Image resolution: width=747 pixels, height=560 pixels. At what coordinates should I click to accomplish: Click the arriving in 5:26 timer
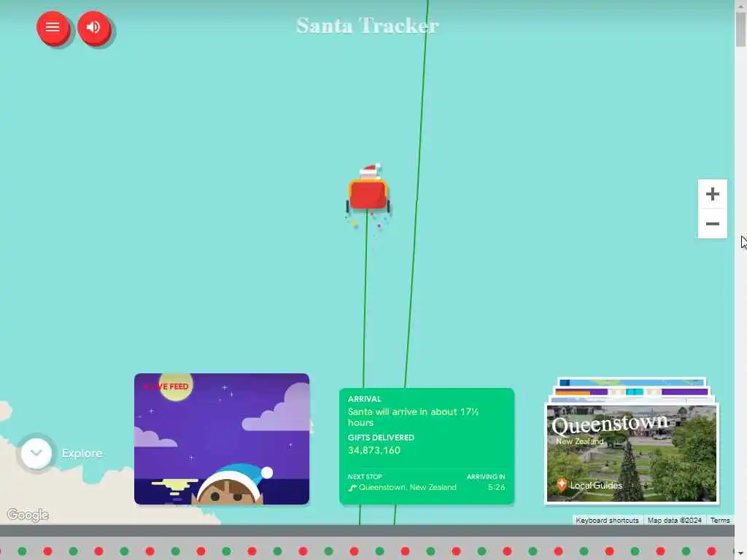pos(496,487)
